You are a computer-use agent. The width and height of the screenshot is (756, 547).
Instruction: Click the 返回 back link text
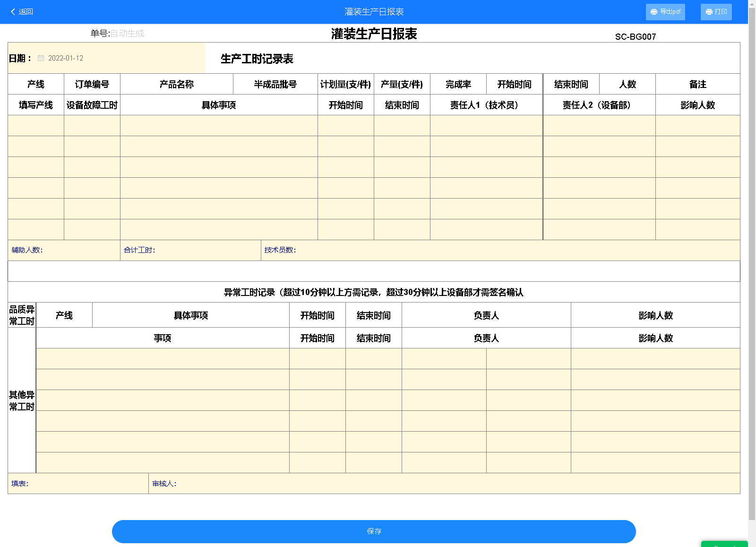click(x=26, y=12)
